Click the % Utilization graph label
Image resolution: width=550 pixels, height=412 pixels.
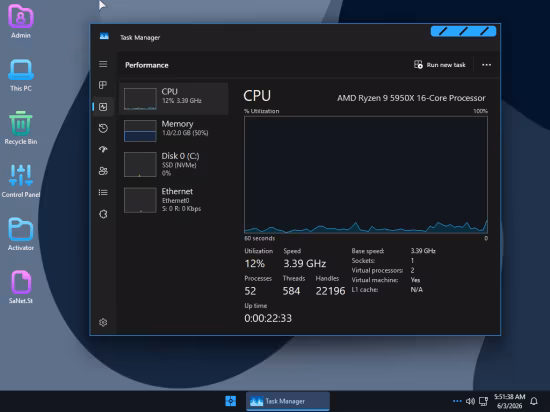tap(262, 111)
